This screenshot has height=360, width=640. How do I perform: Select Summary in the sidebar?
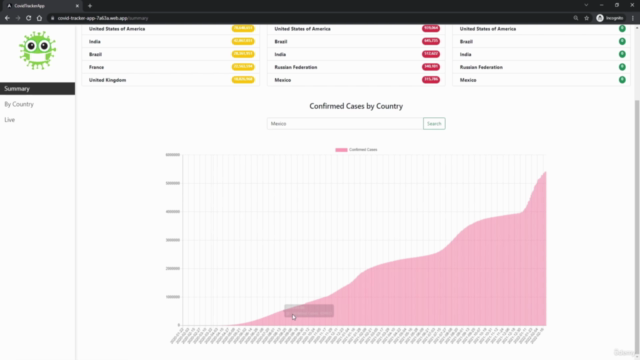(x=37, y=89)
